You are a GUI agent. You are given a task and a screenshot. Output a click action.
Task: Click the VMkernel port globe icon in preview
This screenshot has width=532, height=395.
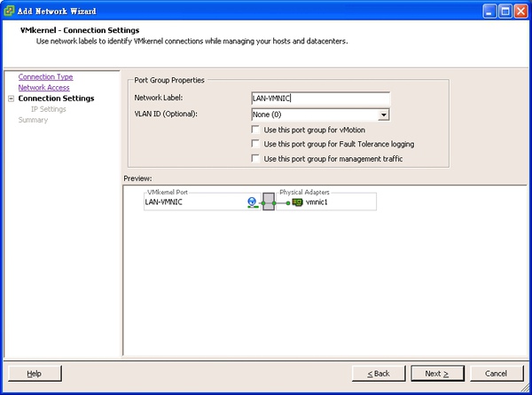click(252, 202)
